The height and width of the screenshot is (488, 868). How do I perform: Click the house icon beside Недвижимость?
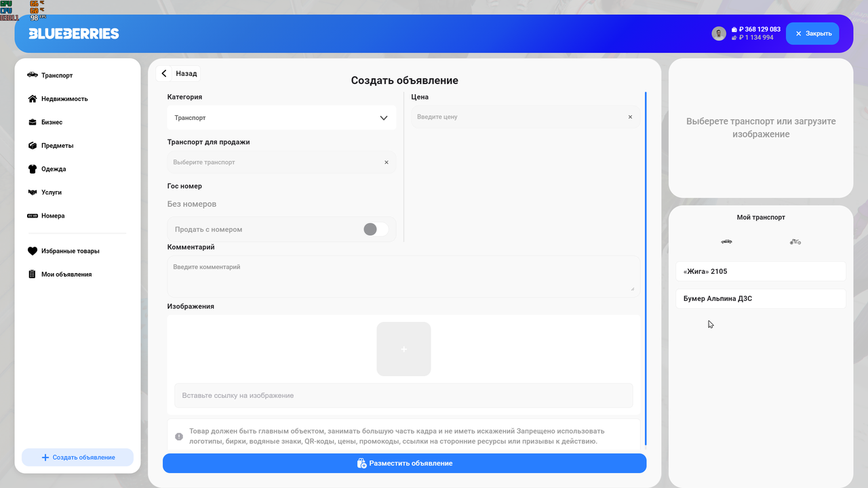pos(32,99)
